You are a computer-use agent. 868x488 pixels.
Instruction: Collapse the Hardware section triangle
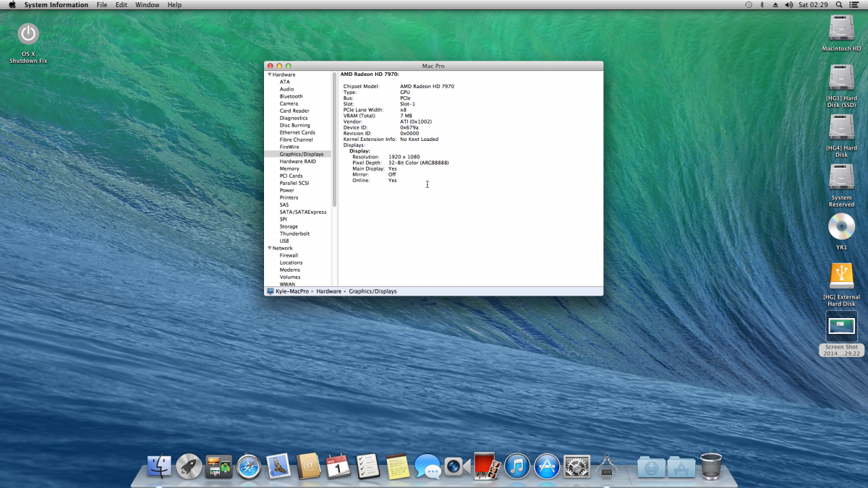[269, 74]
